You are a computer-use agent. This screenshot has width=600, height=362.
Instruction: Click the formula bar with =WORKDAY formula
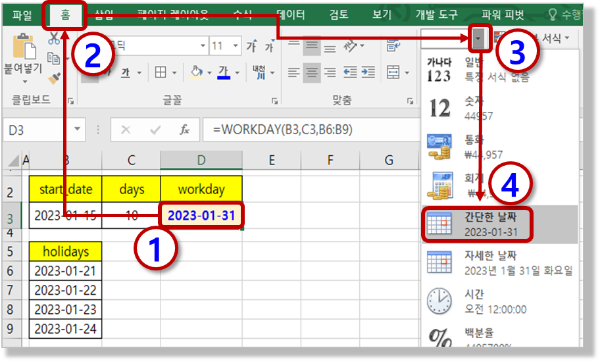(x=311, y=130)
